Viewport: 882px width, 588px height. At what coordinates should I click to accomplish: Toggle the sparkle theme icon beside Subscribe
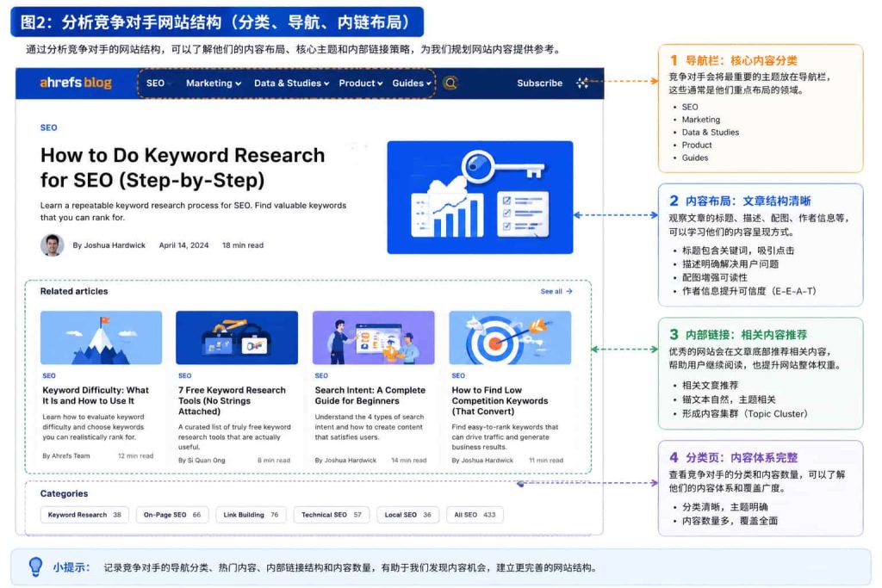pyautogui.click(x=582, y=84)
